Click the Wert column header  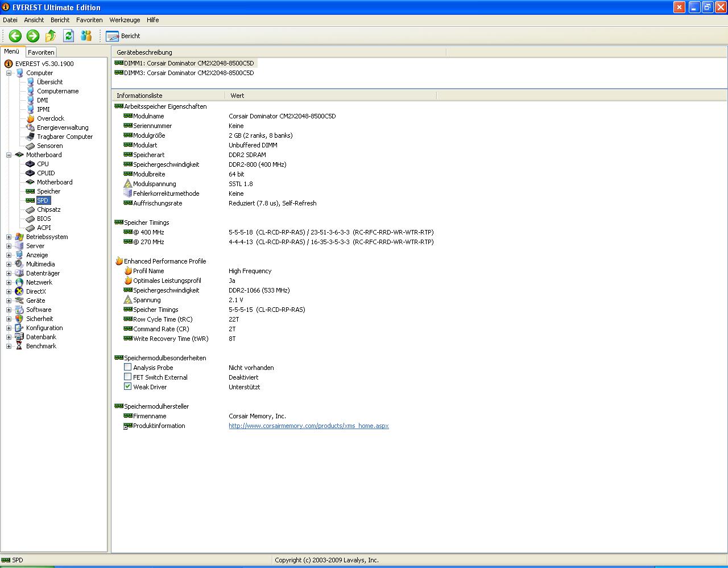(x=330, y=96)
